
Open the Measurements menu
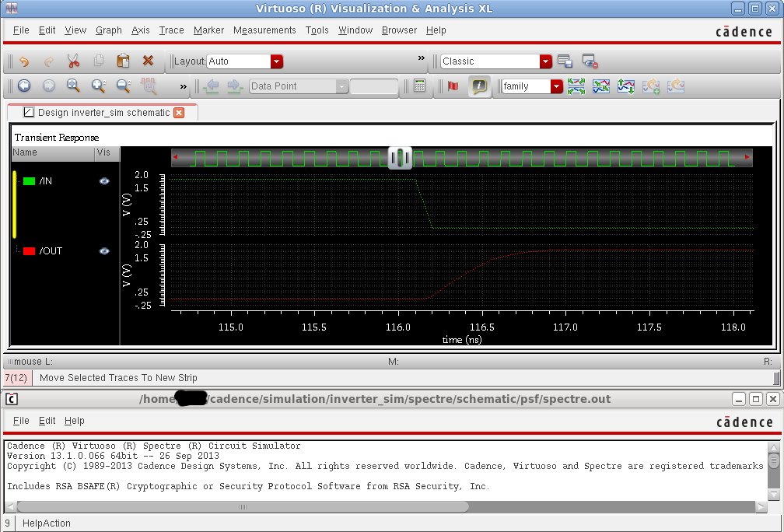point(264,30)
